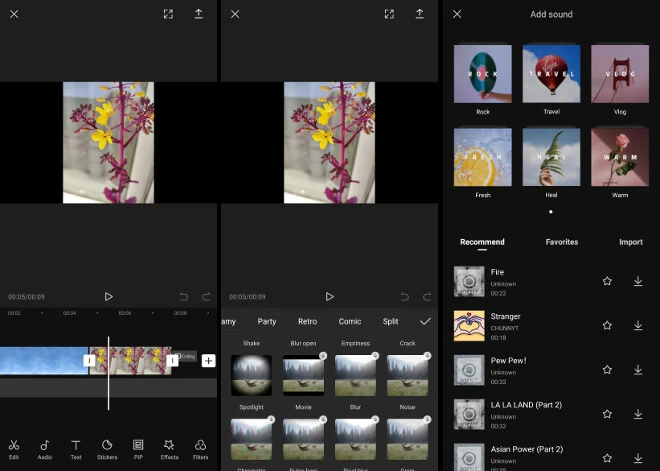The height and width of the screenshot is (471, 660).
Task: Toggle favorite star for song Fire
Action: tap(607, 281)
